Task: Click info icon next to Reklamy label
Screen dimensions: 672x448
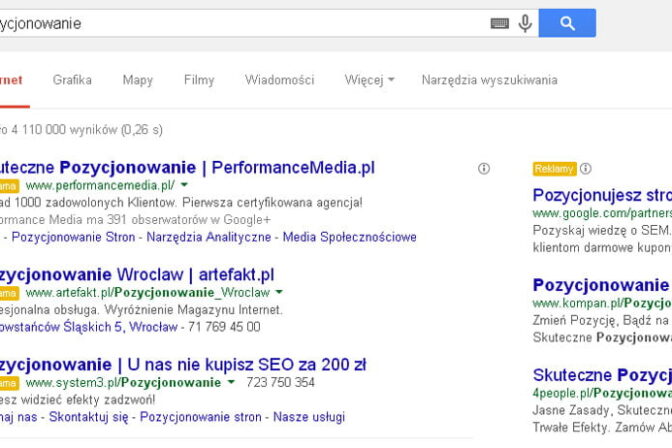Action: [x=586, y=169]
